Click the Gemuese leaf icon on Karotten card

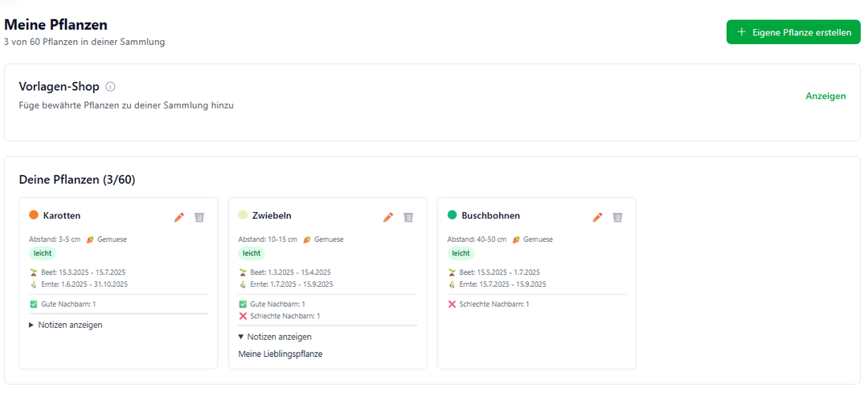coord(91,239)
